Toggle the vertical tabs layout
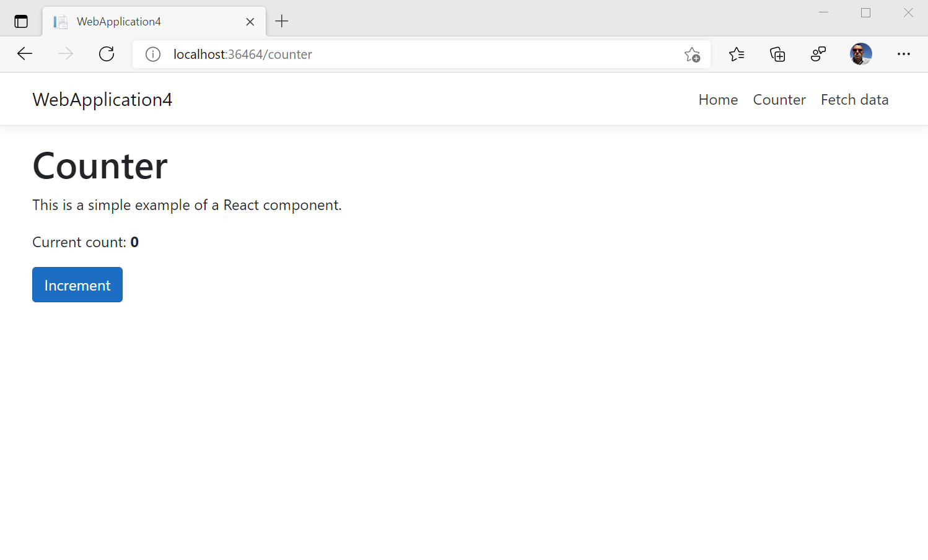The height and width of the screenshot is (560, 928). (21, 20)
